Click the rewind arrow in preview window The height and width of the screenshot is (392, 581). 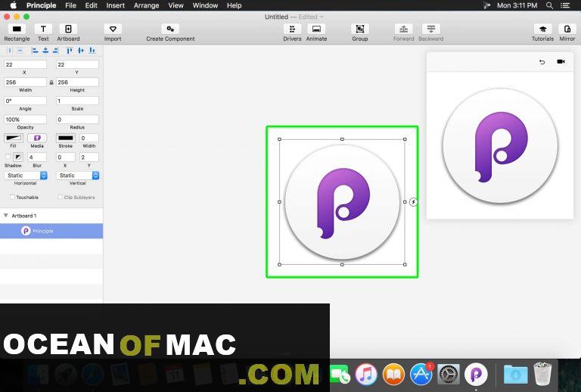(542, 62)
